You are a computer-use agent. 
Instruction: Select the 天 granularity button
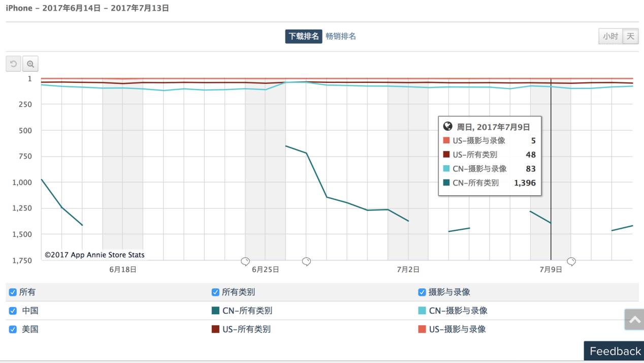(630, 37)
